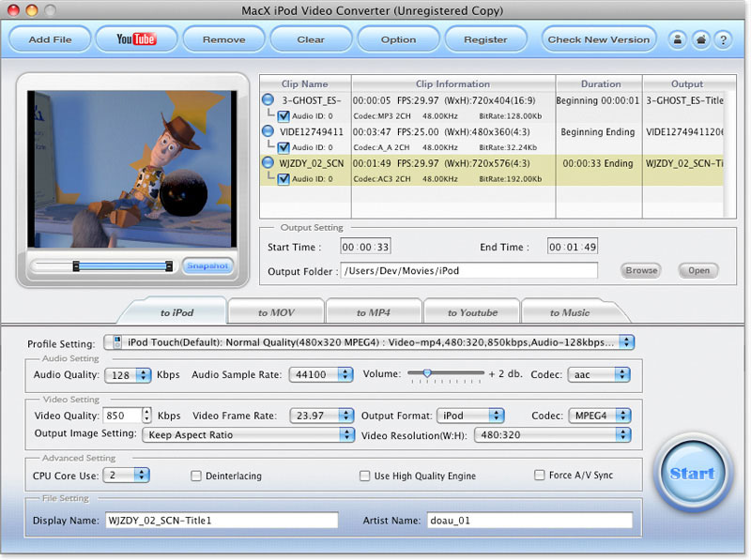Enable Force A/V Sync checkbox

539,475
